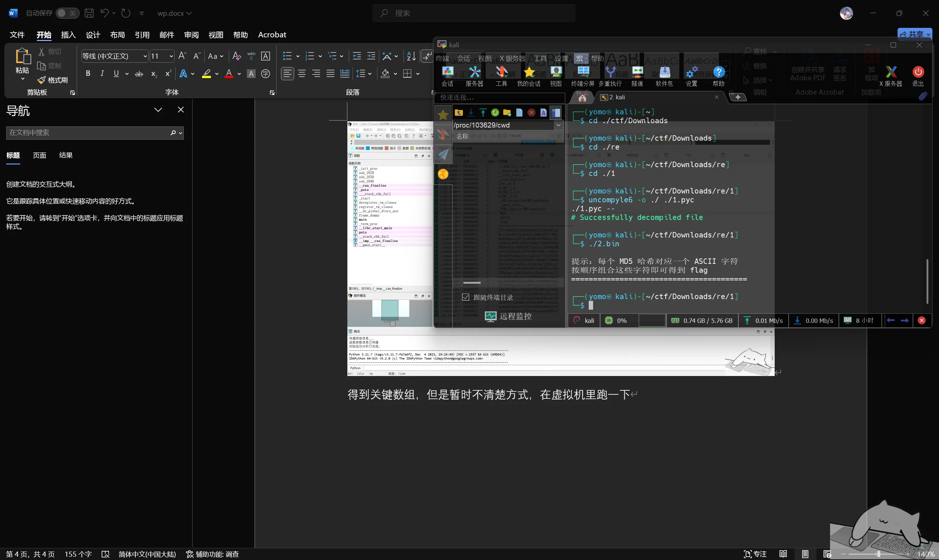Toggle the 自动保存 AutoSave switch
The width and height of the screenshot is (939, 560).
click(67, 13)
